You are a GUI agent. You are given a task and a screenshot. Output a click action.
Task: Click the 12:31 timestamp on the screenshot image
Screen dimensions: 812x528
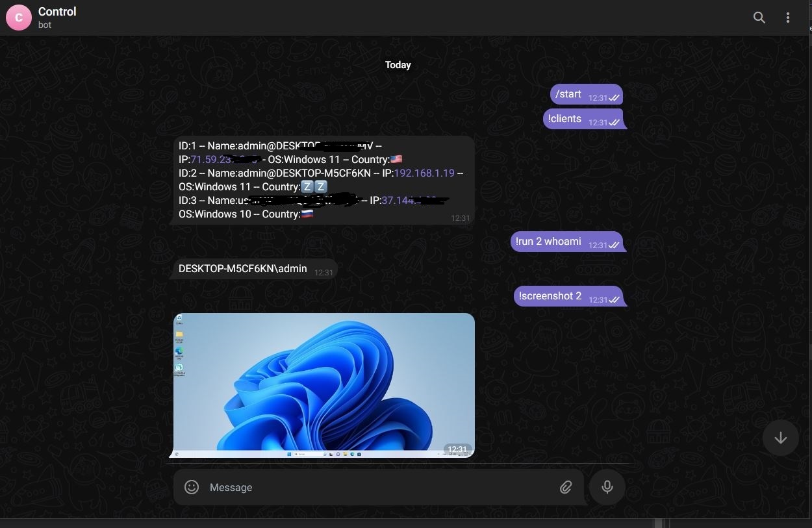click(x=457, y=449)
